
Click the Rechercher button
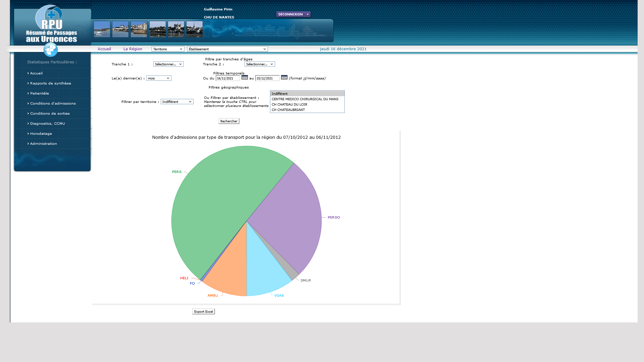pyautogui.click(x=229, y=121)
